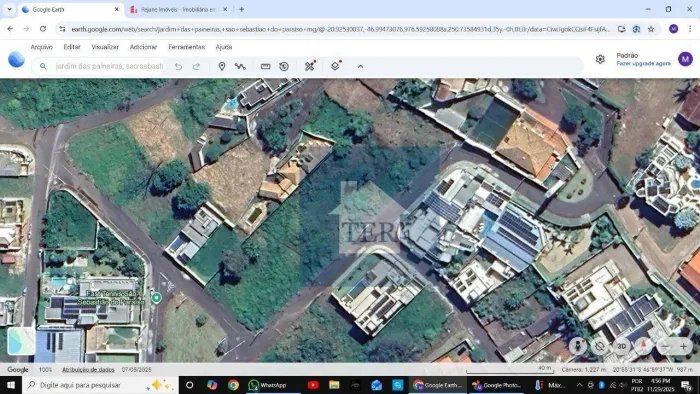Open the Ferramentas menu
Viewport: 700px width, 394px height.
tap(186, 47)
